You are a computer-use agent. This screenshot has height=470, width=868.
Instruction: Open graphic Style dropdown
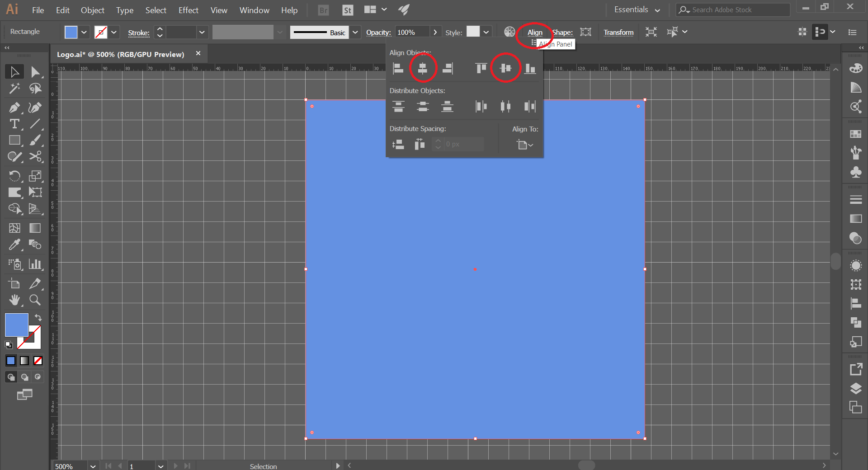[486, 32]
